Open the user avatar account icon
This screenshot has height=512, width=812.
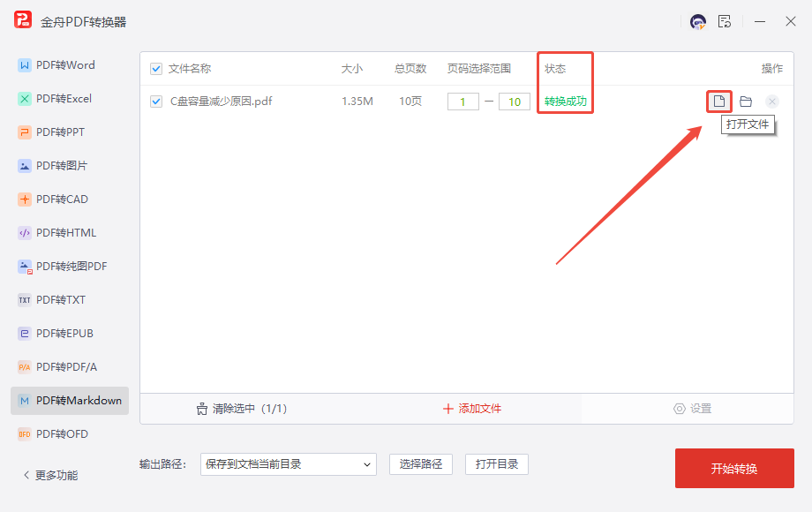tap(698, 22)
